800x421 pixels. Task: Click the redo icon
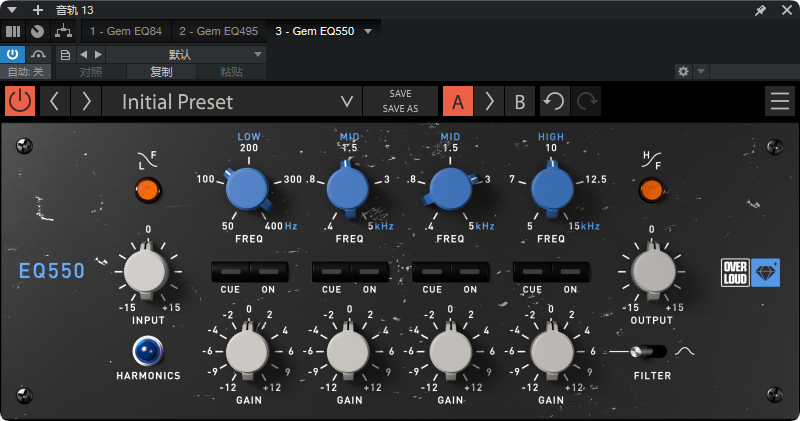pos(586,101)
